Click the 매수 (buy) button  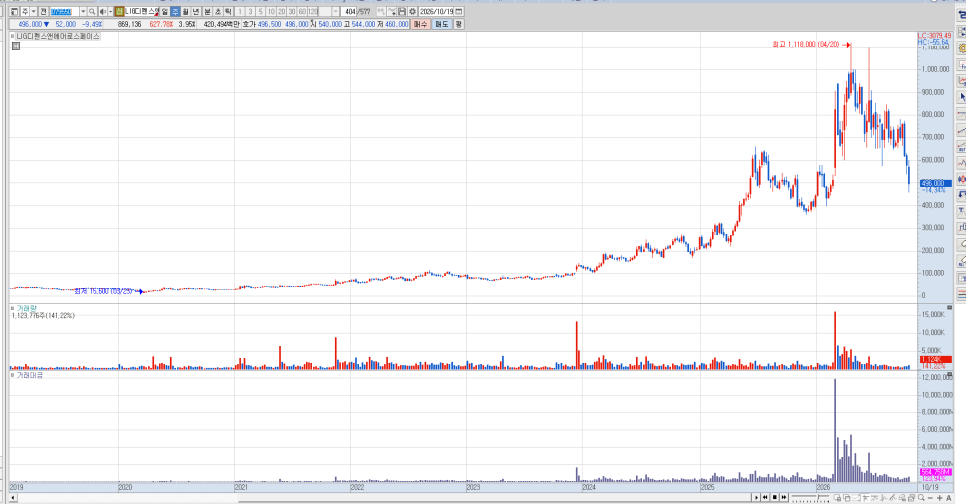(420, 24)
